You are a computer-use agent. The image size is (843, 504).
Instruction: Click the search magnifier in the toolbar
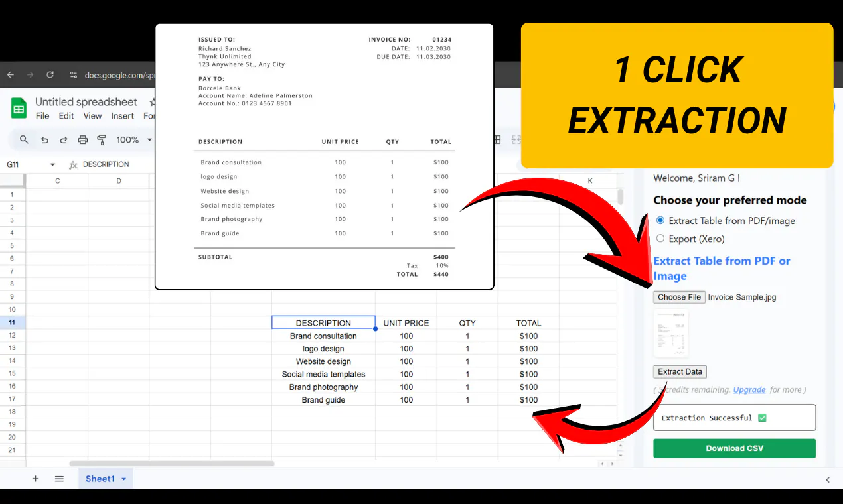point(24,139)
